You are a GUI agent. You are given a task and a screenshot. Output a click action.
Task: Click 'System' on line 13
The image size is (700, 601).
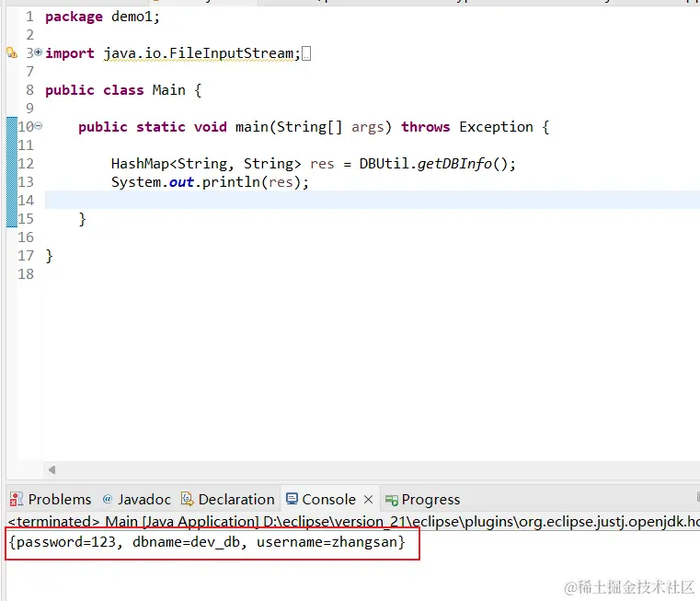(x=136, y=182)
